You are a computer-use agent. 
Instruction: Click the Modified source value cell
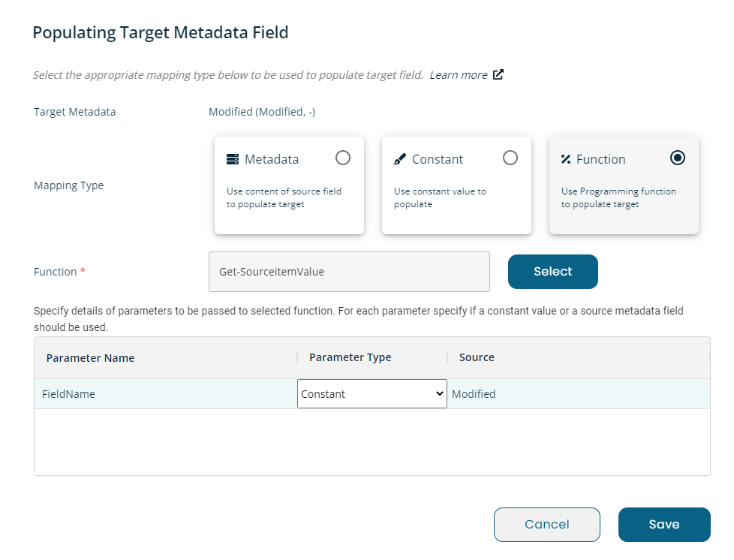click(474, 394)
